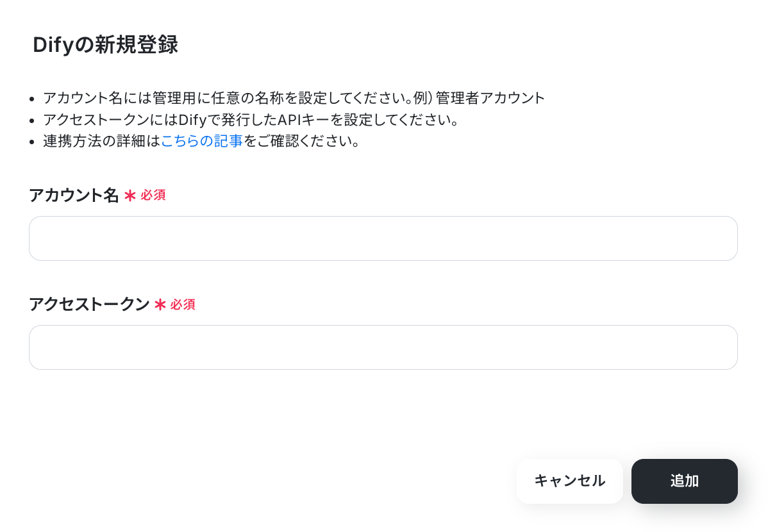Click the アクセストークン field label
The image size is (768, 532).
(x=89, y=304)
